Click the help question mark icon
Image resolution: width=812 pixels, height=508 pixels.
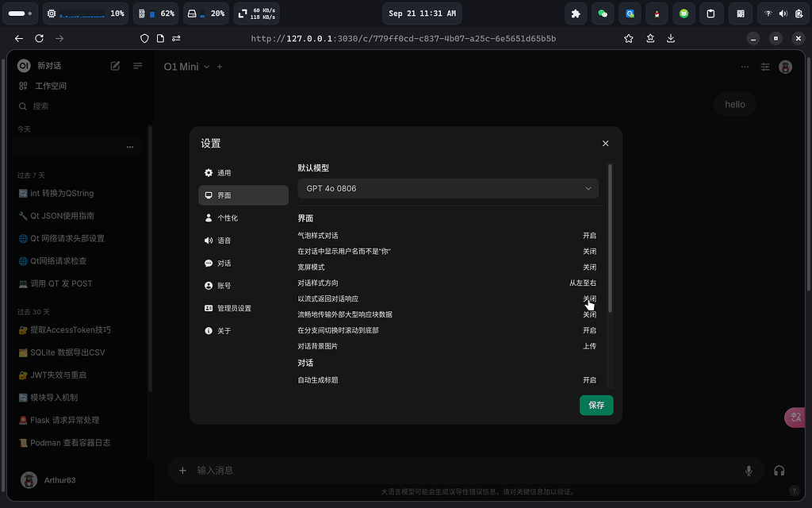coord(794,491)
